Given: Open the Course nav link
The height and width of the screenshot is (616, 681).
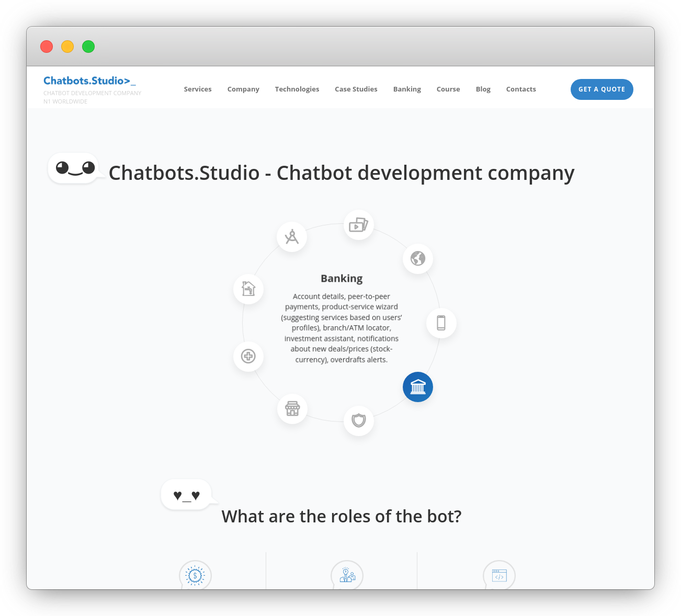Looking at the screenshot, I should tap(448, 89).
